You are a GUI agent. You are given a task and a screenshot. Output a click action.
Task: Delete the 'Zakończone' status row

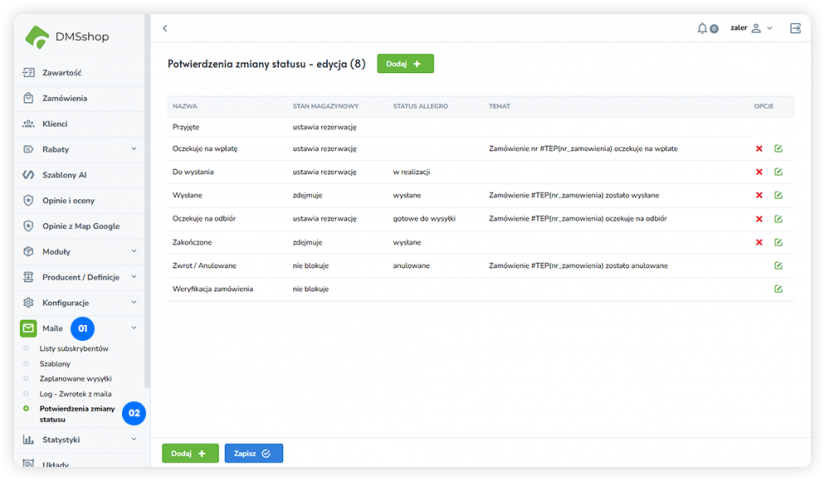(x=759, y=242)
